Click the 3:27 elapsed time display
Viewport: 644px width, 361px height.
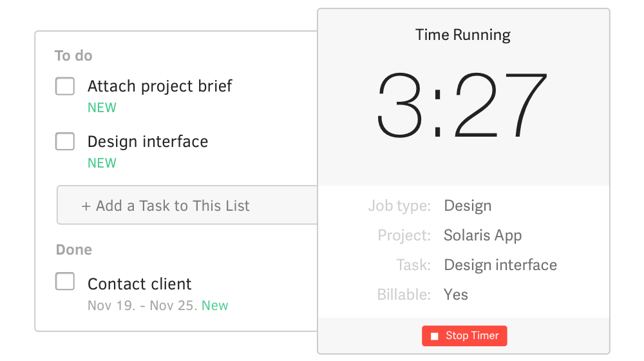pyautogui.click(x=462, y=106)
